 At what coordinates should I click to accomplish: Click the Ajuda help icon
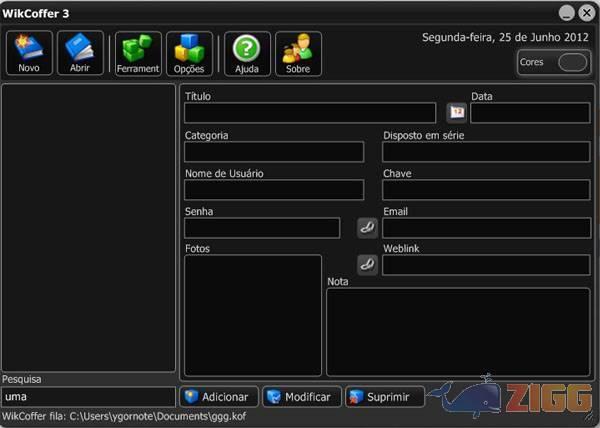point(247,53)
